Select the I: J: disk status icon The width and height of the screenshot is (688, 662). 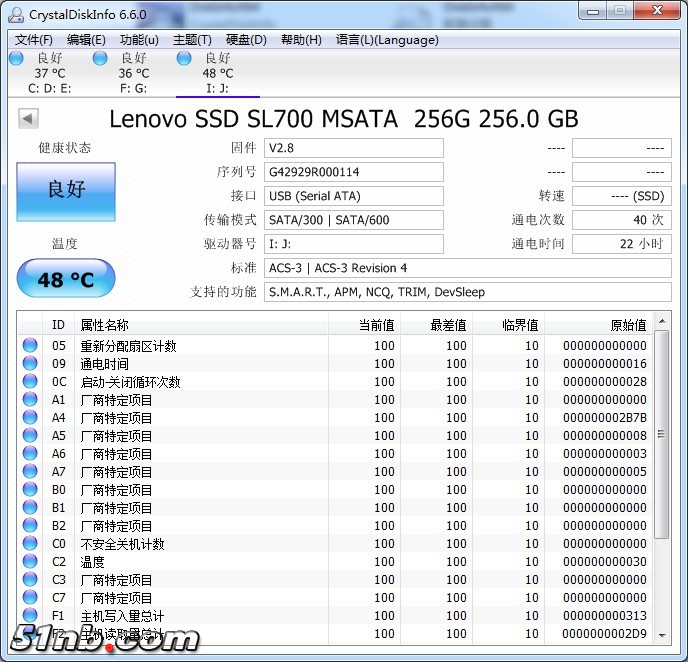pyautogui.click(x=184, y=59)
